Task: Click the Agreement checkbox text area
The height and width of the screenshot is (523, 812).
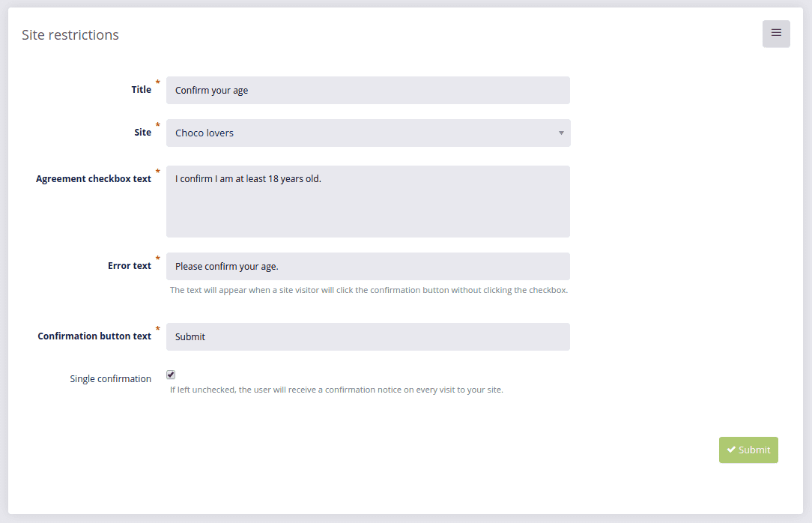Action: pos(368,202)
